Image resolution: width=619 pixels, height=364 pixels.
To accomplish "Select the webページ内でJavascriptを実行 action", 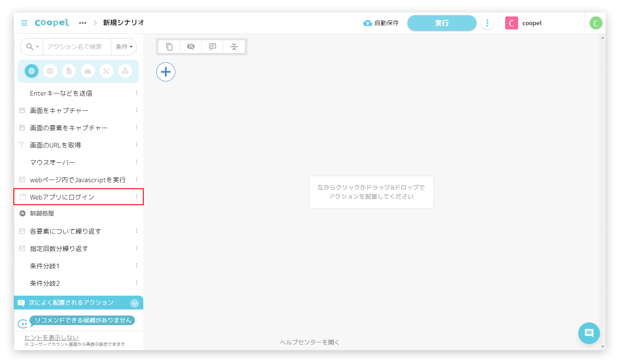I will (78, 180).
